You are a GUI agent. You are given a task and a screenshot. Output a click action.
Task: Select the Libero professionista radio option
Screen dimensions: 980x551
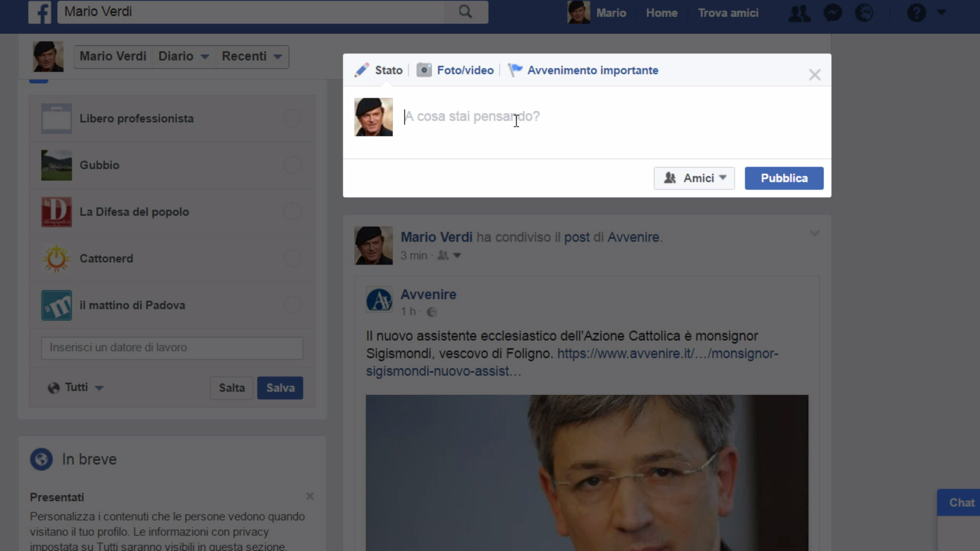pyautogui.click(x=292, y=118)
